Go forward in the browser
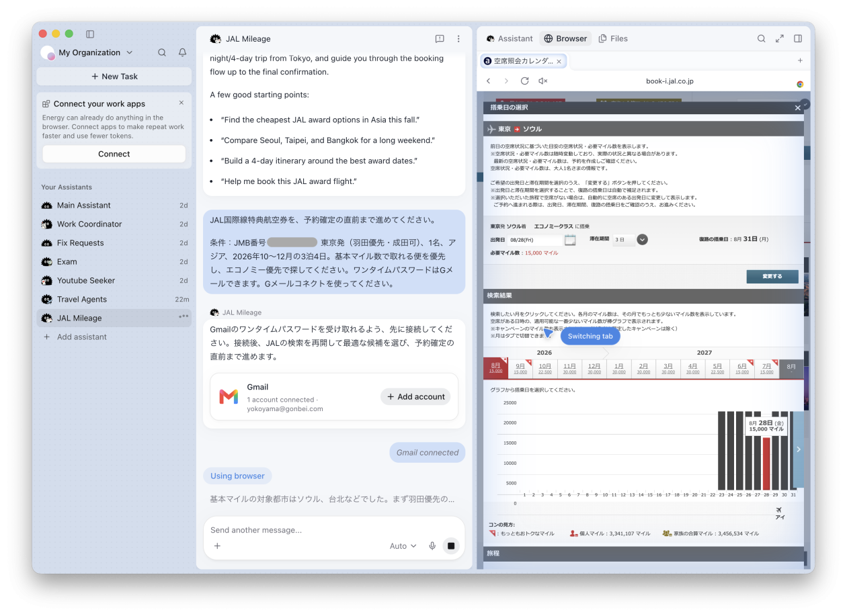 coord(506,81)
